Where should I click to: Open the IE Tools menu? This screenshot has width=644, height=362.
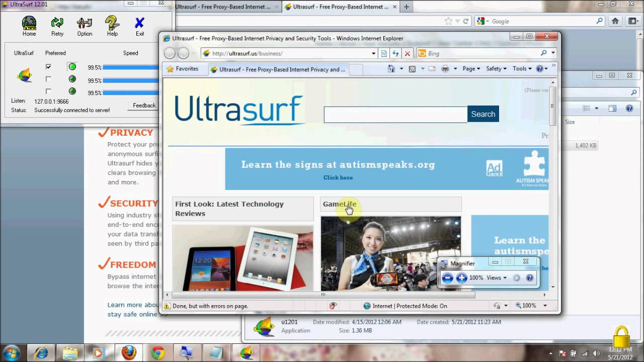point(522,69)
